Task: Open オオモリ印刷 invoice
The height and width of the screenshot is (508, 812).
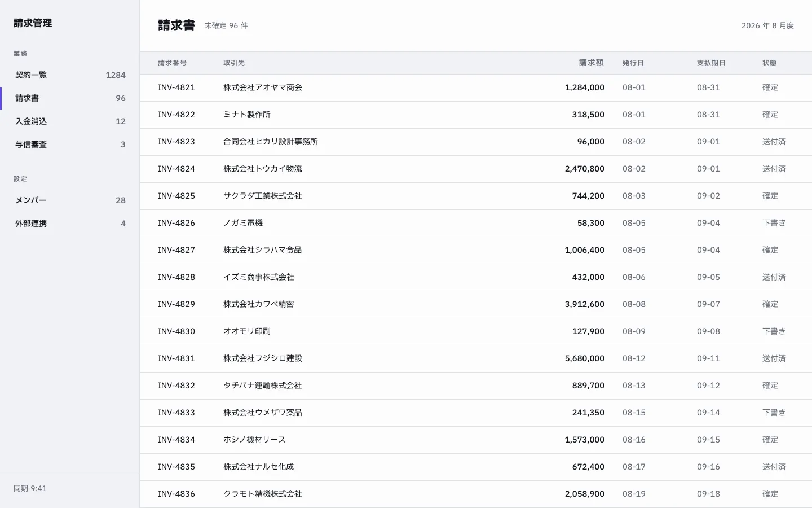Action: click(247, 331)
